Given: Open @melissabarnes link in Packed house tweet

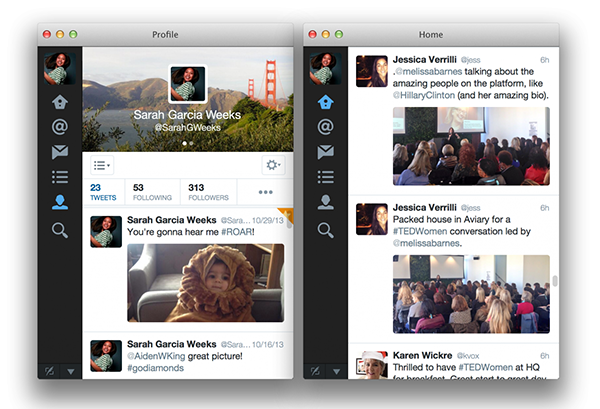Looking at the screenshot, I should [426, 243].
